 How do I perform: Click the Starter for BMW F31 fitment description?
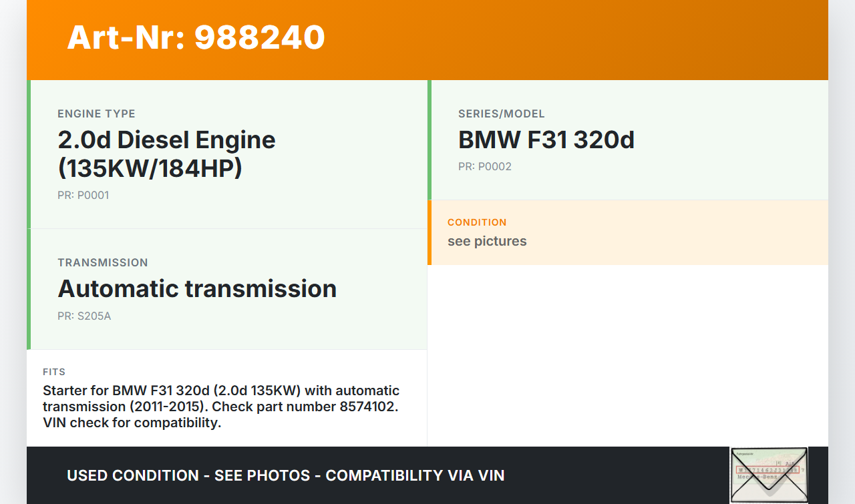[220, 407]
